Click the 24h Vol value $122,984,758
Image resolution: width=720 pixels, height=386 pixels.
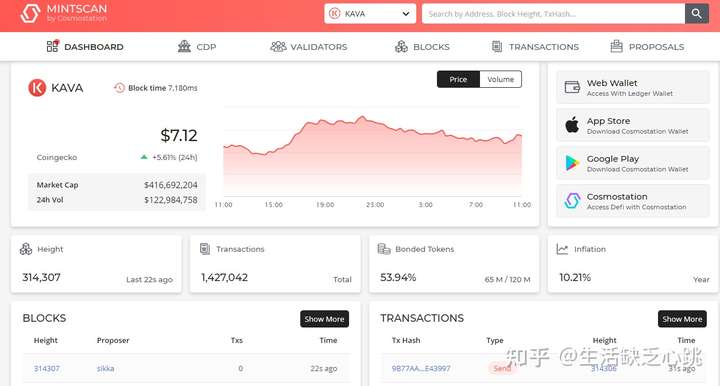click(171, 200)
